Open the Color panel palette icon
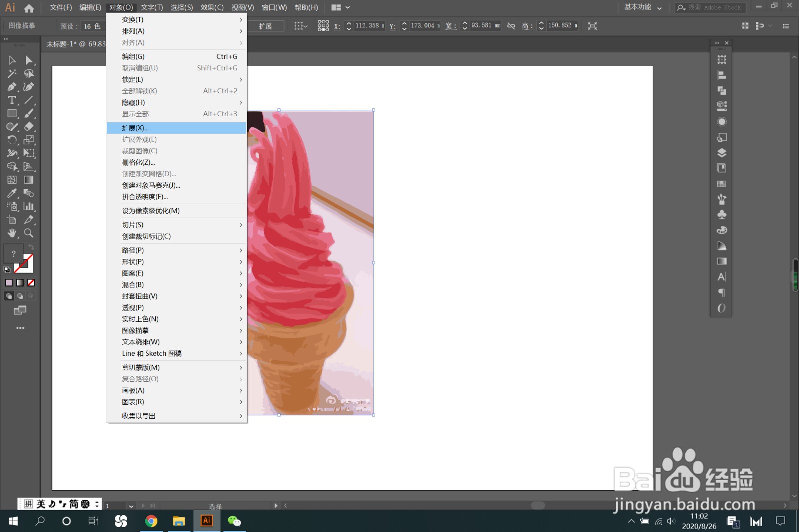 click(722, 230)
